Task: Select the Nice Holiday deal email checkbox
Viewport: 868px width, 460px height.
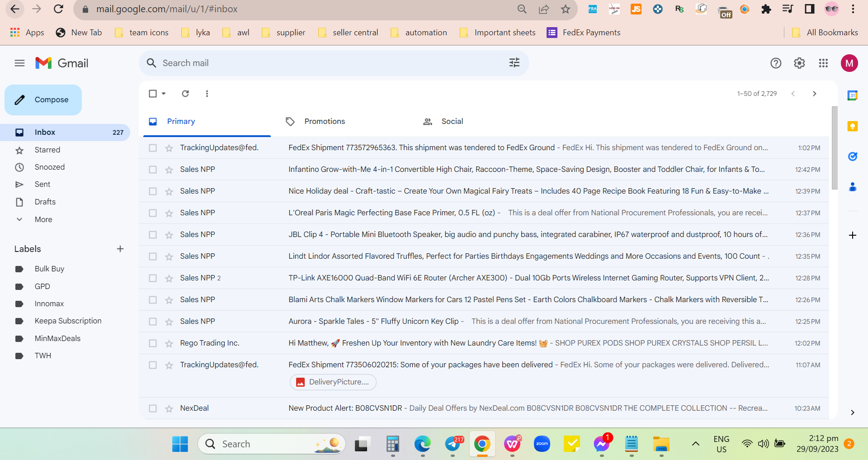Action: [153, 191]
